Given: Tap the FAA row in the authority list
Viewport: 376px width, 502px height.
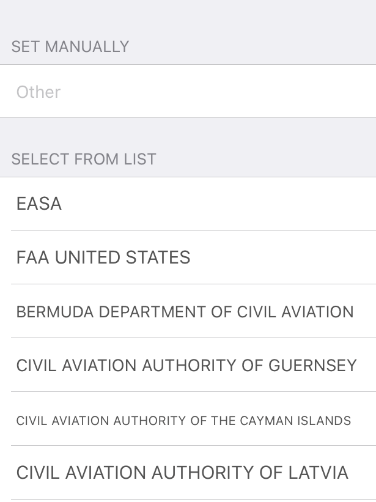Looking at the screenshot, I should [x=188, y=257].
